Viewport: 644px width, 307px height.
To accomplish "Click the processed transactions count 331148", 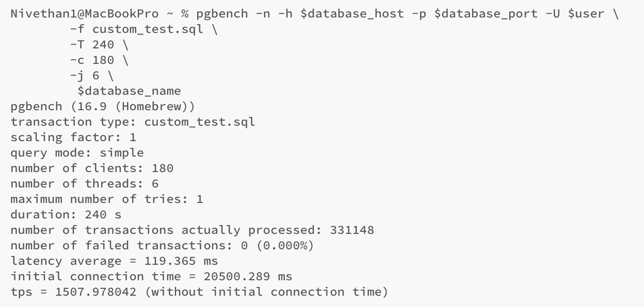I will 352,230.
